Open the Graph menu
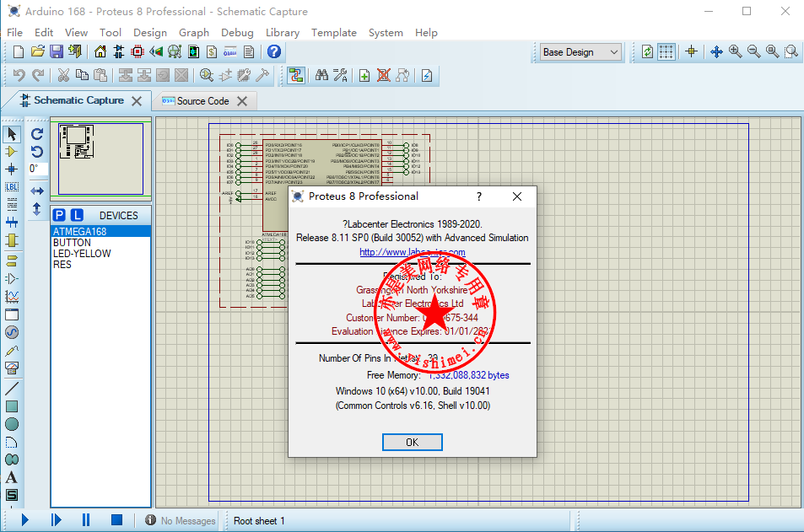 coord(194,32)
